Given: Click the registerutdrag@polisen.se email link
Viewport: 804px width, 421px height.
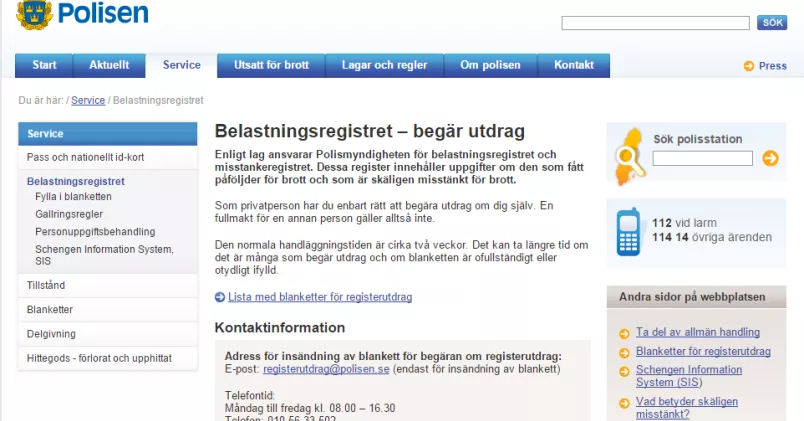Looking at the screenshot, I should pos(326,369).
